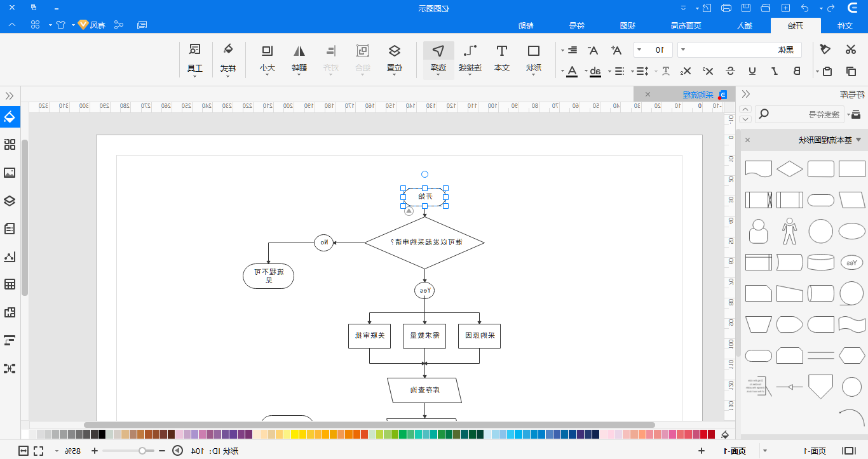
Task: Click the zoom slider handle
Action: point(142,451)
